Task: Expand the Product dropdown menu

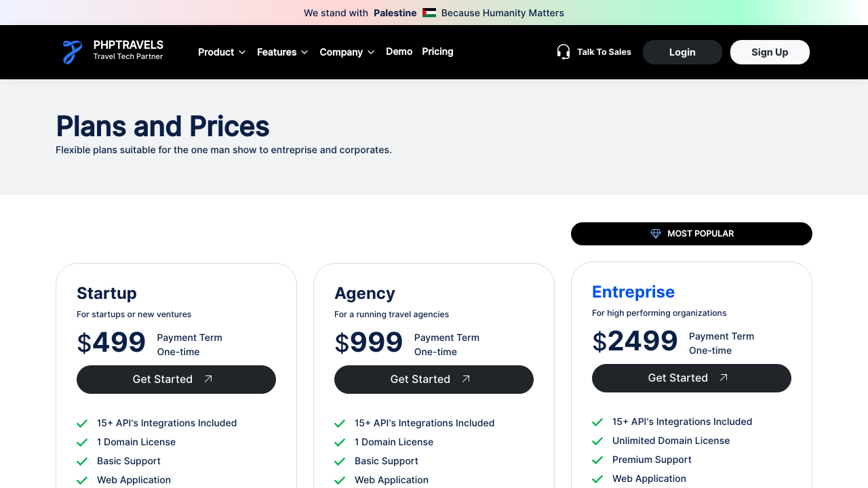Action: tap(222, 52)
